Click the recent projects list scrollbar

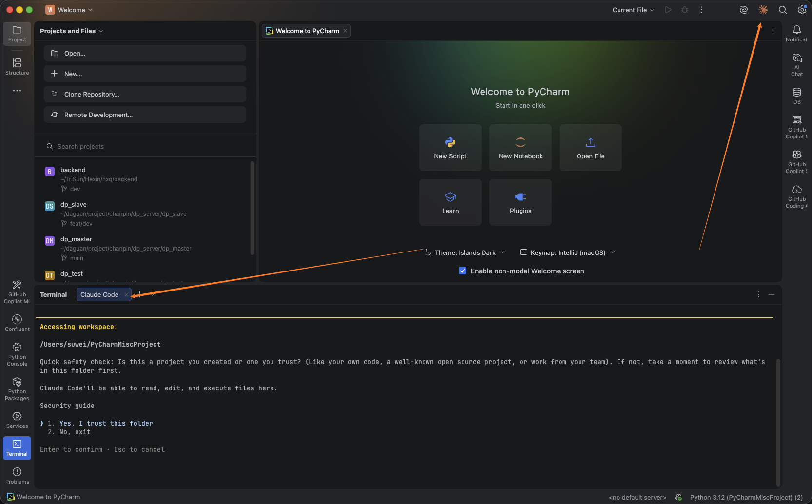click(252, 208)
